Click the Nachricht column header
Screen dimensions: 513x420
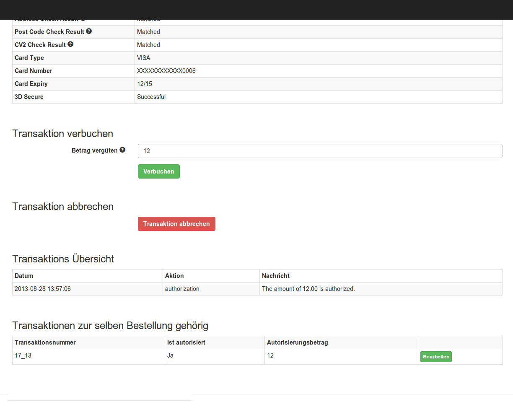[x=276, y=276]
